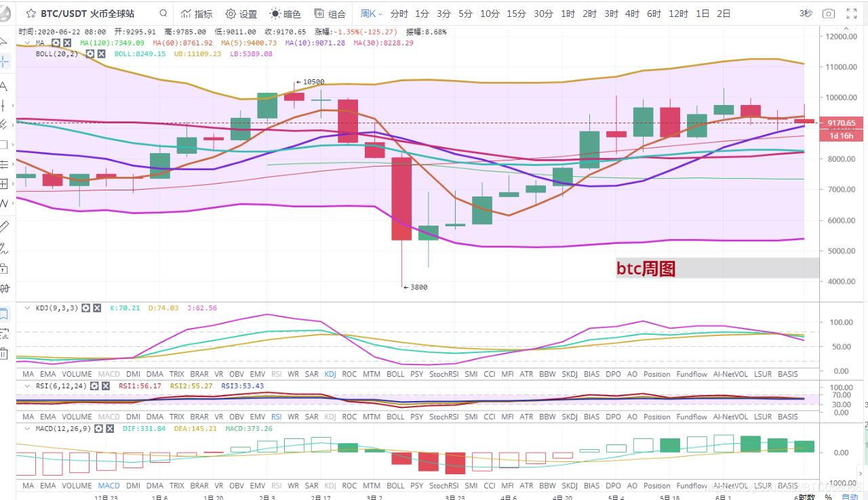Remove the MA indicator with X
The image size is (868, 500).
[x=68, y=43]
